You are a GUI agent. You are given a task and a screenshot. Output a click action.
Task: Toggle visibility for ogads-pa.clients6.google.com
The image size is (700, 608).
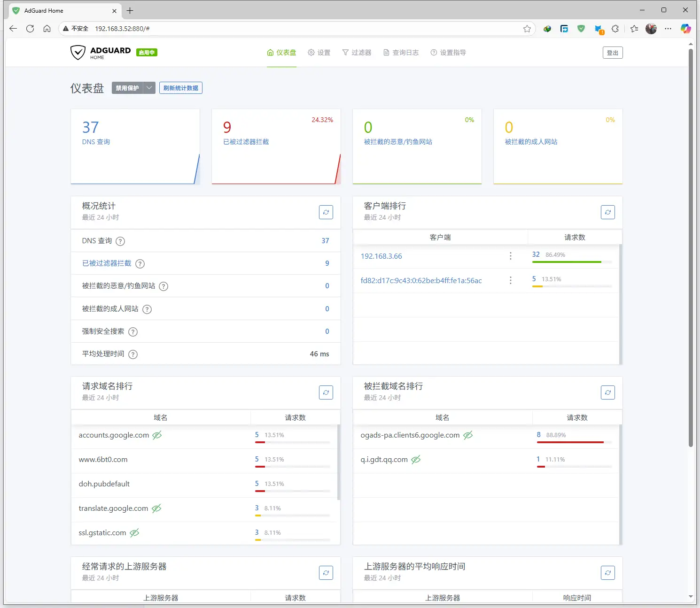pos(468,435)
